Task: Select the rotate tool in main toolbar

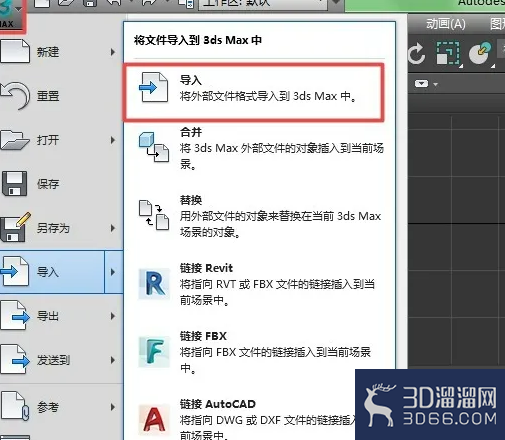Action: pos(417,54)
